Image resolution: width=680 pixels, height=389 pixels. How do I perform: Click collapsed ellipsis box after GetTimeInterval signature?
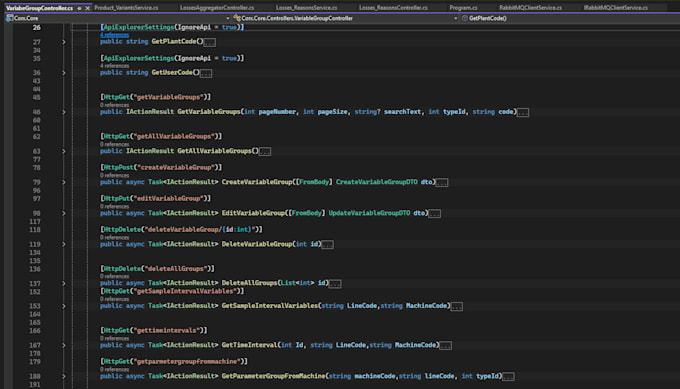pyautogui.click(x=445, y=346)
